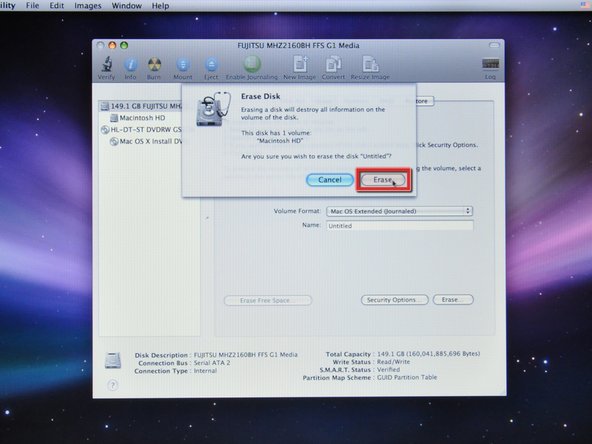
Task: Click the Name input field
Action: [399, 225]
